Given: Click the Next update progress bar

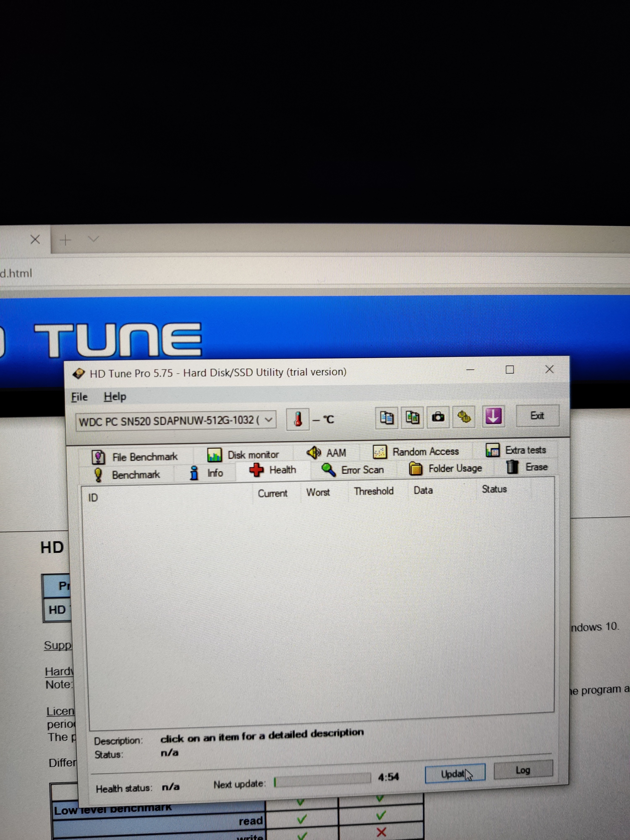Looking at the screenshot, I should [322, 780].
